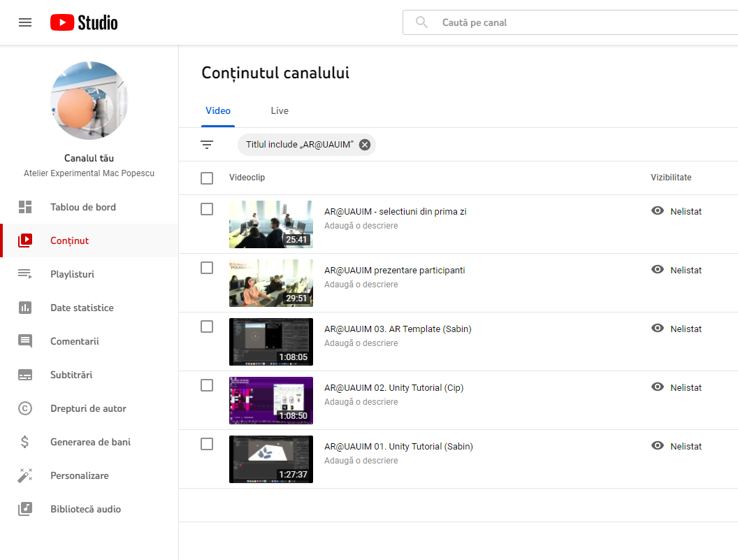
Task: Add description to '03. AR Template (Sabin)'
Action: tap(361, 343)
